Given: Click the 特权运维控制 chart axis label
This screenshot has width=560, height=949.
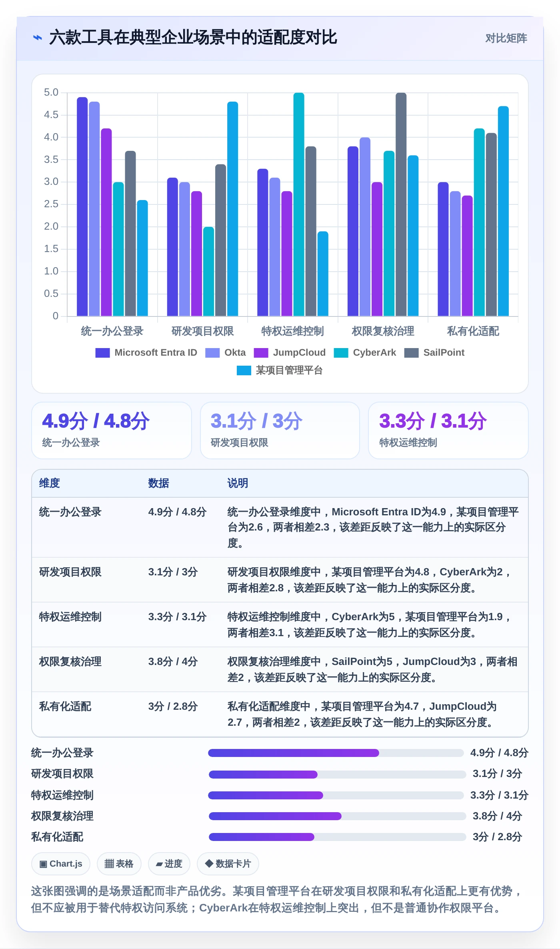Looking at the screenshot, I should click(x=293, y=331).
